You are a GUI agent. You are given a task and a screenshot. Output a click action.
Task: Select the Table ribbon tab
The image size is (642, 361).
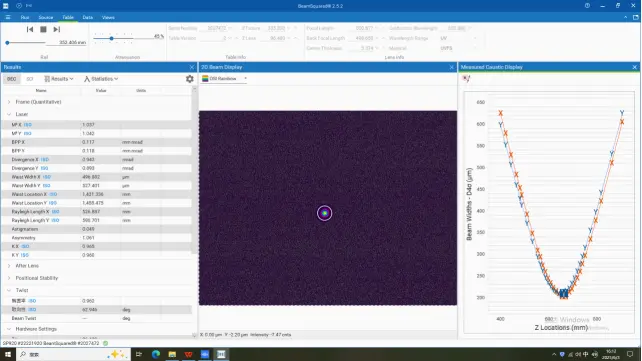click(68, 17)
